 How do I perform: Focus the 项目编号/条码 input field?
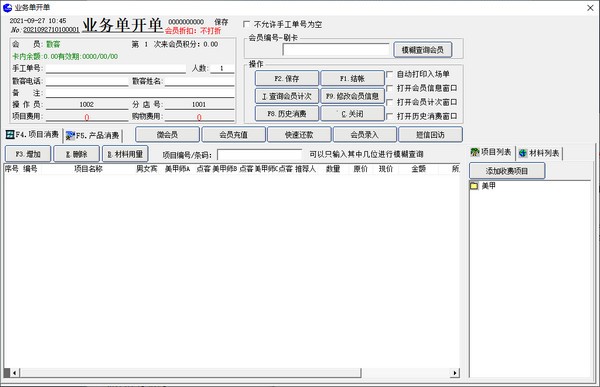(259, 154)
